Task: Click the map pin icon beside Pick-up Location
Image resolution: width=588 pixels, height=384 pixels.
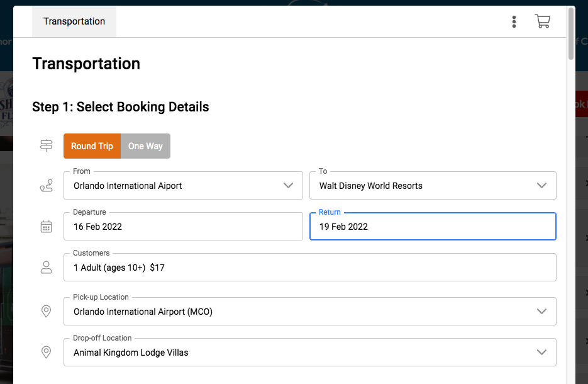Action: [x=46, y=312]
